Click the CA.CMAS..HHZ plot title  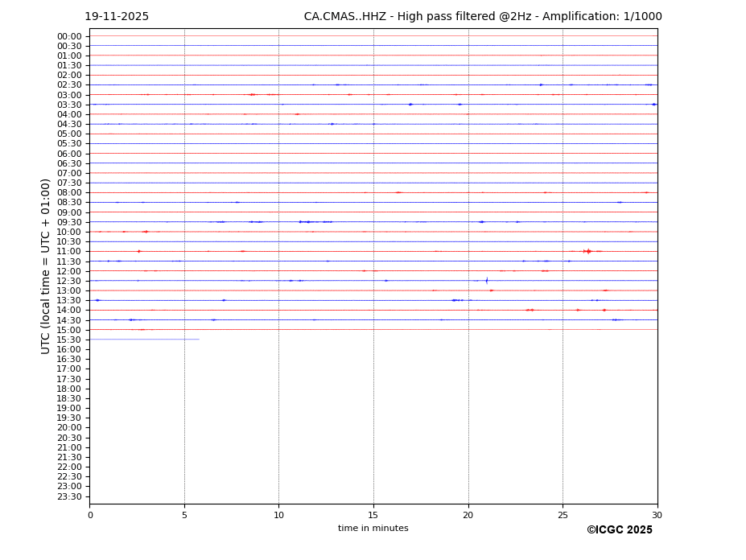pyautogui.click(x=483, y=17)
